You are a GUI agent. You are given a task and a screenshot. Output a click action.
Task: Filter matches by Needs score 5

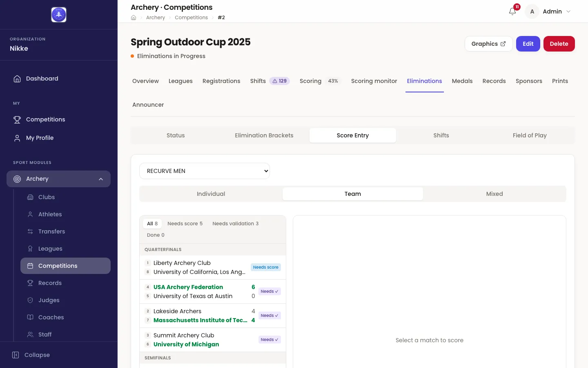pos(185,224)
